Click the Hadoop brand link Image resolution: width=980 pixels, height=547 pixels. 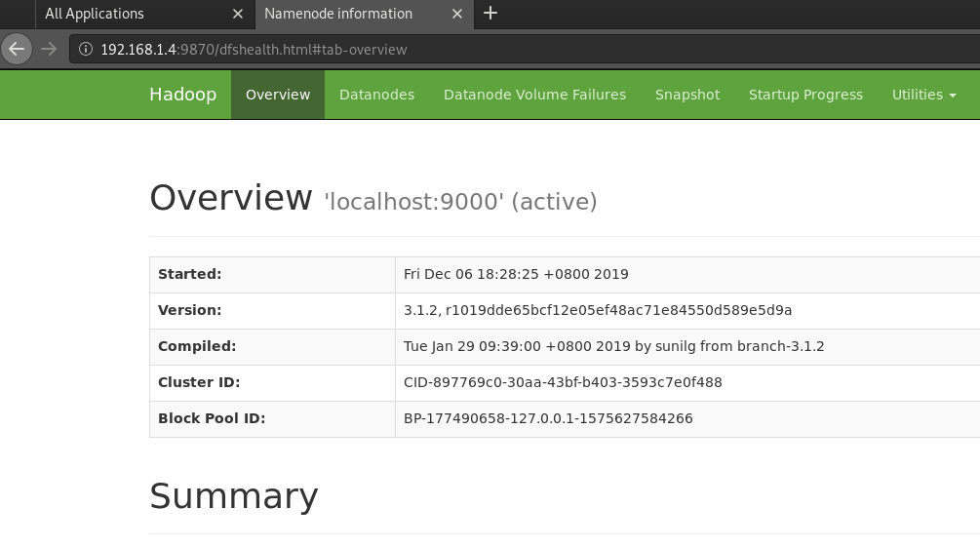182,95
